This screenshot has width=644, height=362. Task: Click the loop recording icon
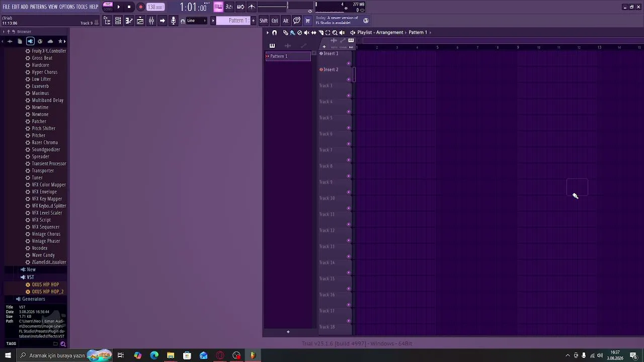(x=240, y=7)
